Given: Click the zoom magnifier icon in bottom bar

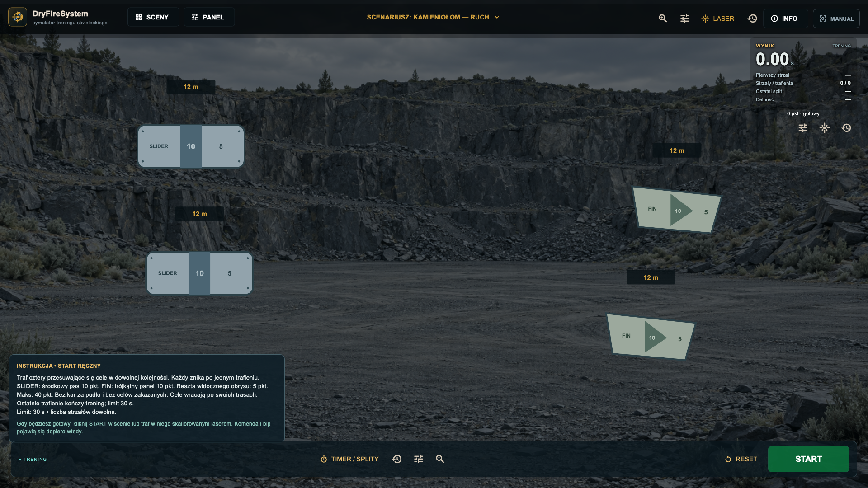Looking at the screenshot, I should (440, 459).
